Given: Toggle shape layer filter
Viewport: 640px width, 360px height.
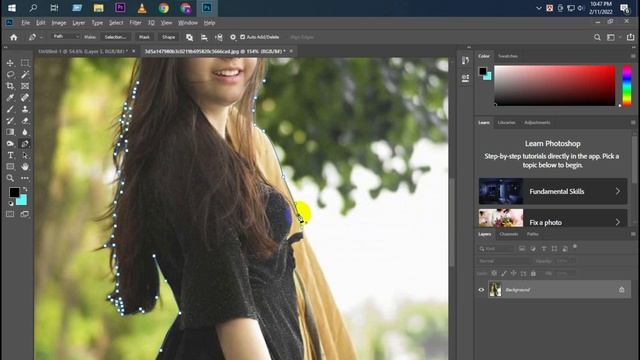Looking at the screenshot, I should 554,249.
